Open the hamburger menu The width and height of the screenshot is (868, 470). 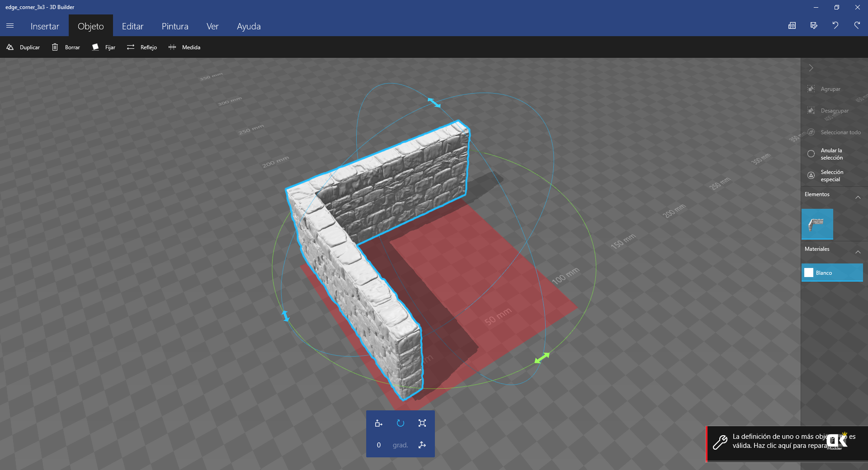click(x=10, y=26)
